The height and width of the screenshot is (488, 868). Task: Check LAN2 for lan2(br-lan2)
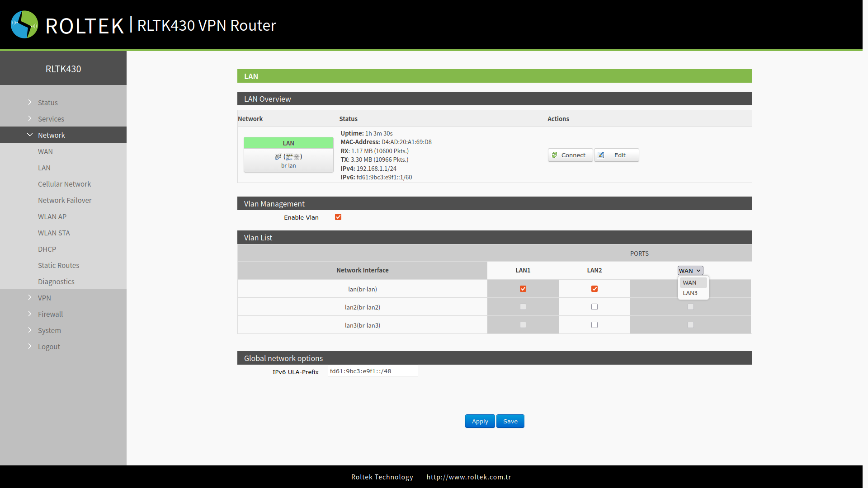click(594, 307)
